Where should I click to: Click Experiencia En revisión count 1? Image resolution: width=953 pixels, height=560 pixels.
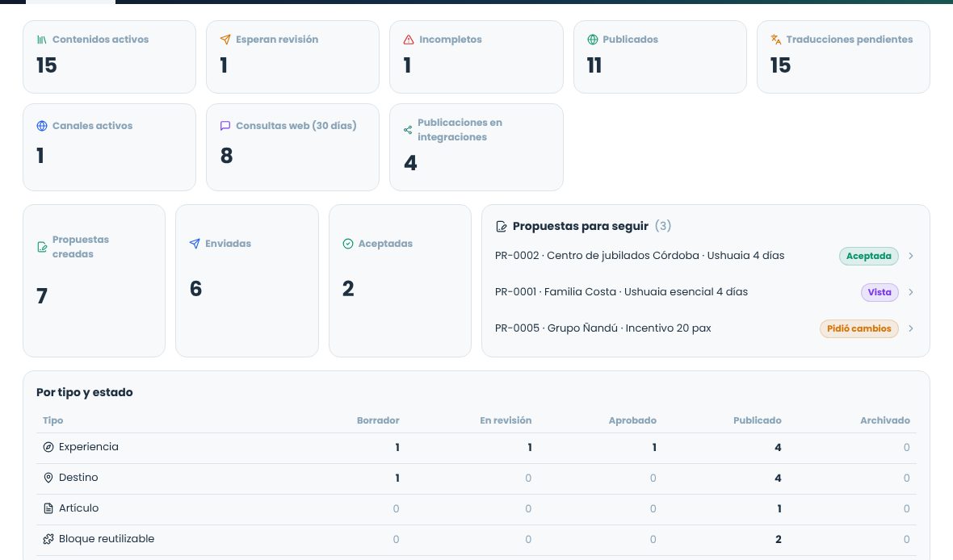pyautogui.click(x=530, y=448)
